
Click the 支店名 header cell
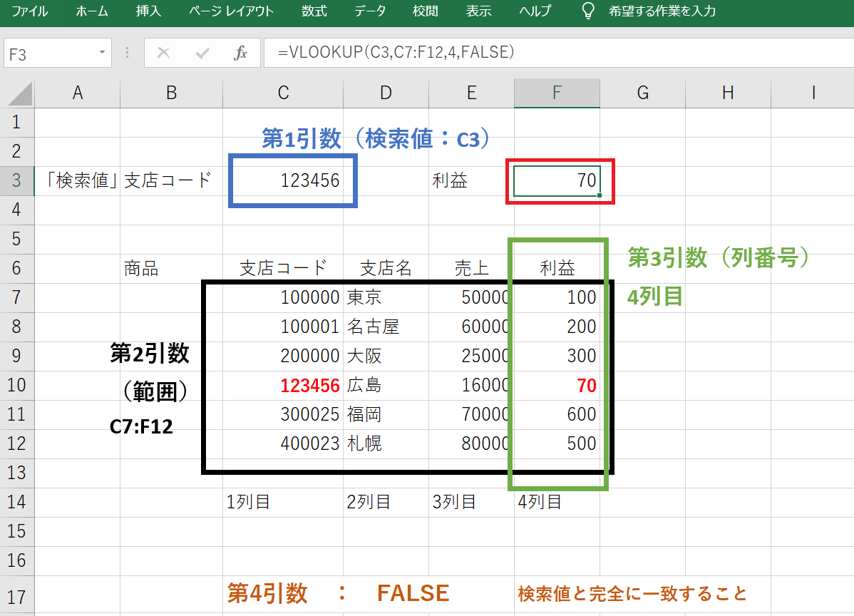[386, 268]
